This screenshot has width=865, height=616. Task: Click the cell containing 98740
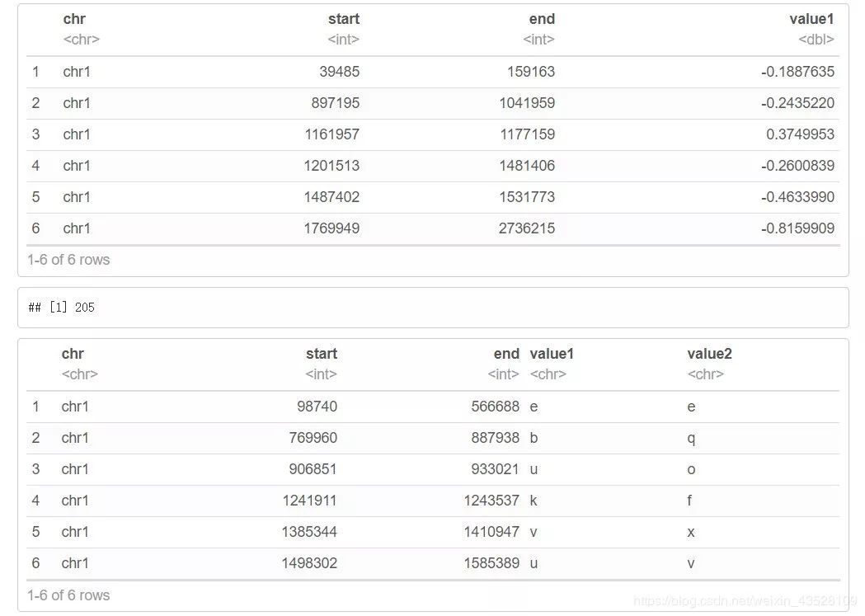317,407
